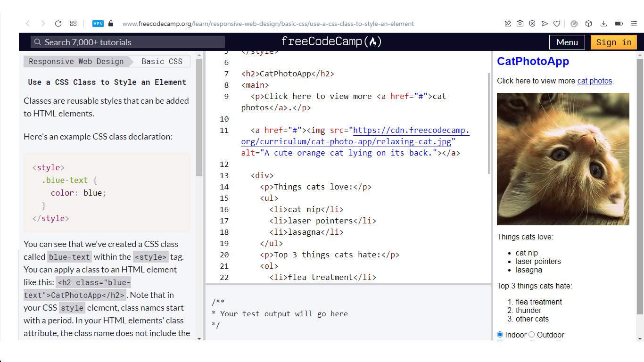Select the Outdoor radio button
644x362 pixels.
(x=532, y=335)
